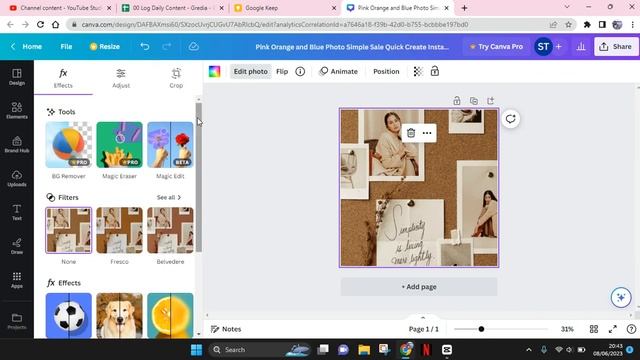
Task: Open the Apps sidebar panel
Action: click(17, 280)
